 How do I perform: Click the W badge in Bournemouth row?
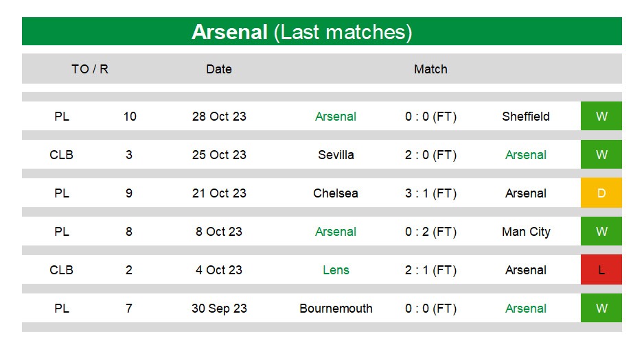point(601,309)
